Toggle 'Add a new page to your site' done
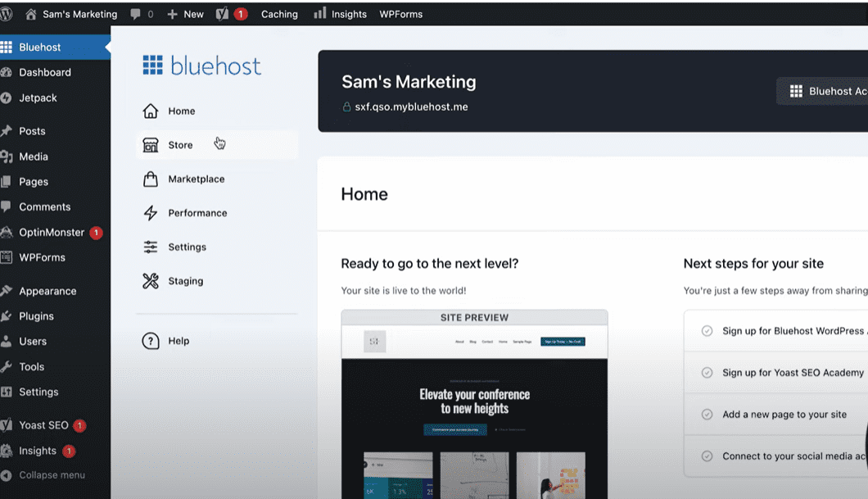 [707, 414]
